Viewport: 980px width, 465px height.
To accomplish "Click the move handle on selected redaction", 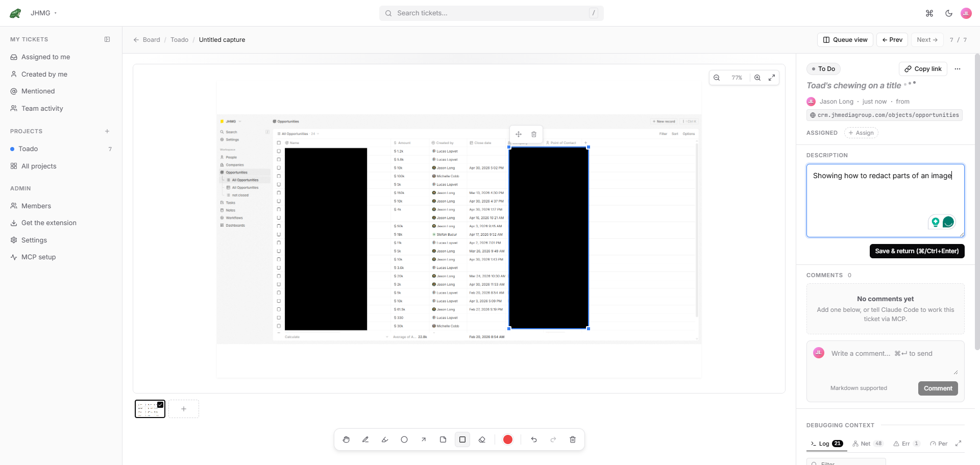I will pos(519,134).
